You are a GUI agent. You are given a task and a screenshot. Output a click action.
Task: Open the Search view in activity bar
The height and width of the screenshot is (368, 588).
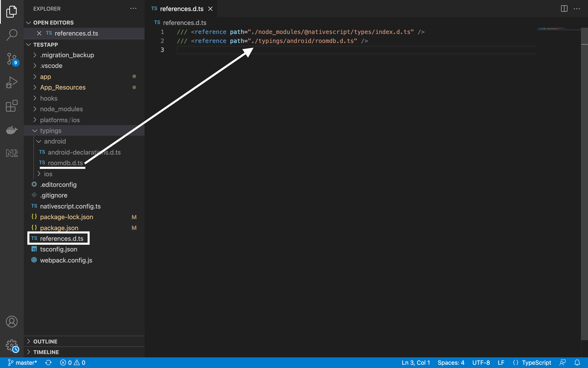12,35
